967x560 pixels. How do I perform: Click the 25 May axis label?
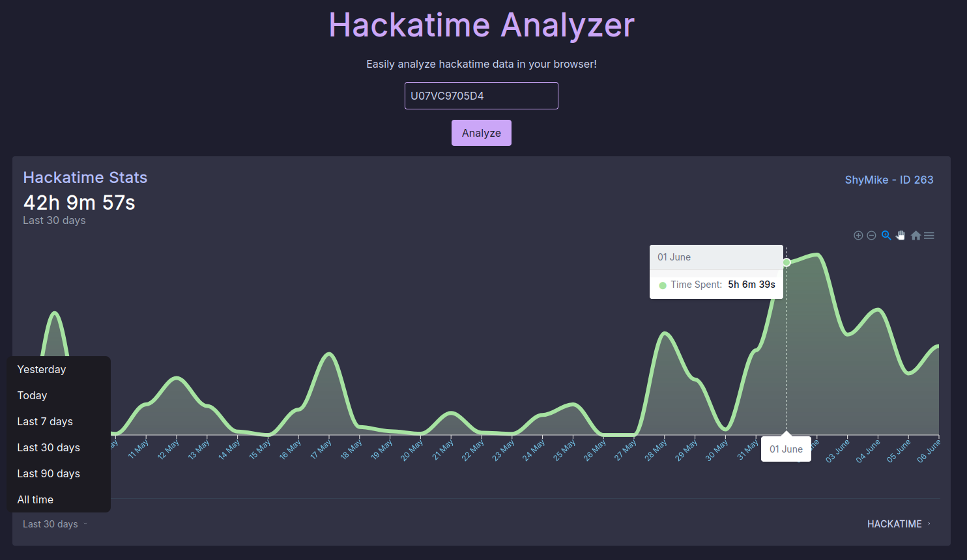point(565,449)
